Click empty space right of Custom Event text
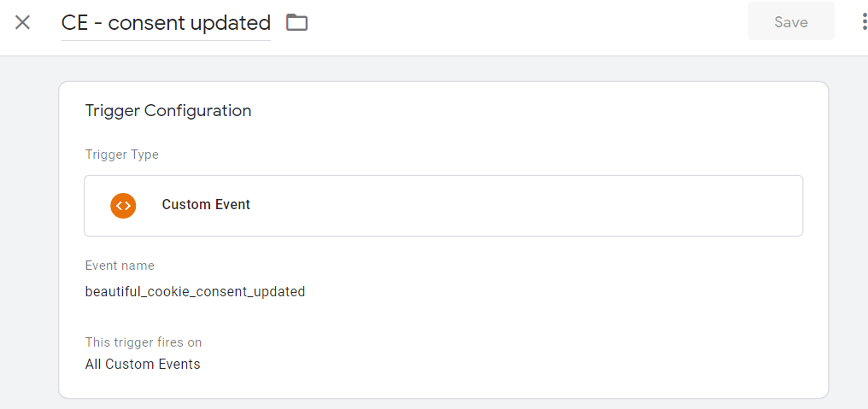The height and width of the screenshot is (409, 868). (526, 206)
